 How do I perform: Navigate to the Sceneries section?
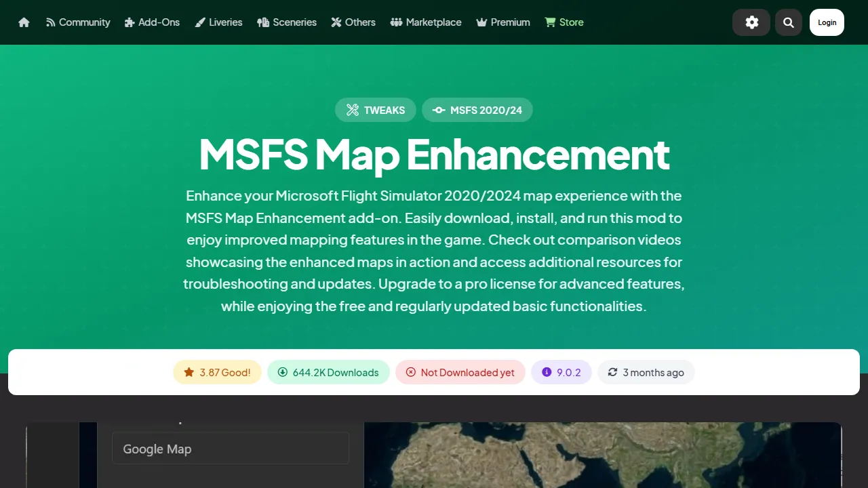(x=286, y=22)
